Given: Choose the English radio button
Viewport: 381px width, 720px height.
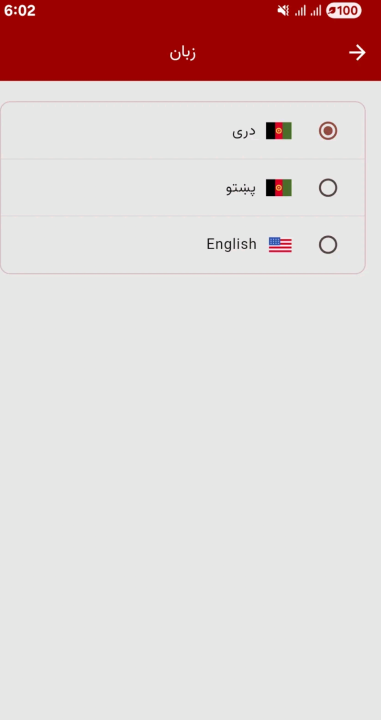Looking at the screenshot, I should click(x=328, y=245).
